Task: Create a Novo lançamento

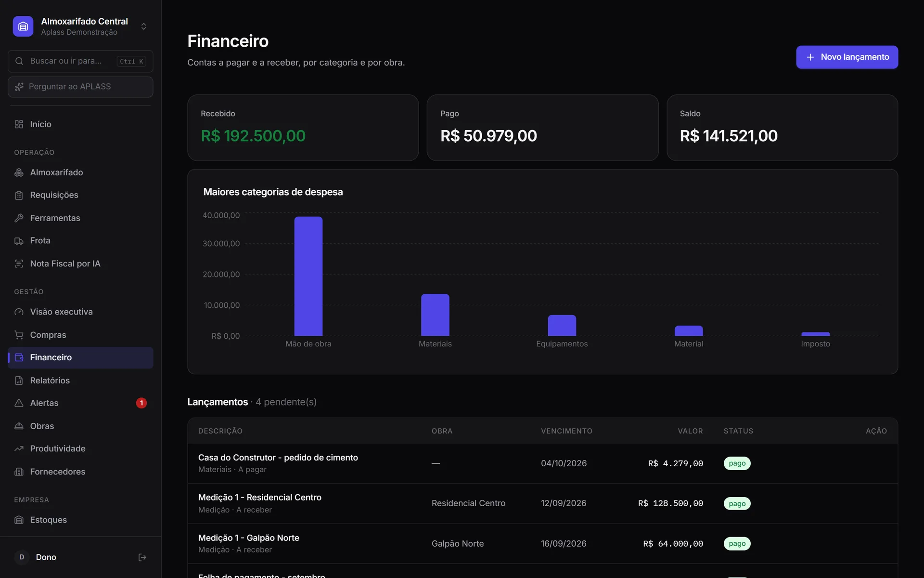Action: [x=847, y=57]
